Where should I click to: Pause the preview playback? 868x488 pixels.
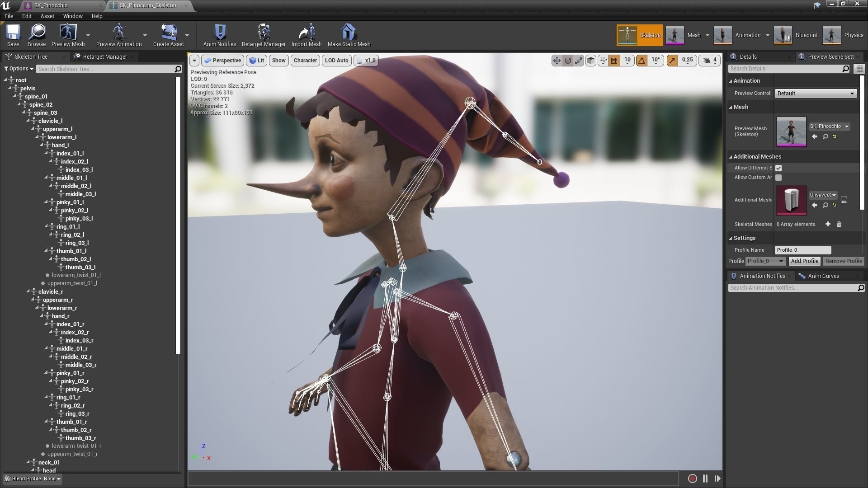point(705,479)
